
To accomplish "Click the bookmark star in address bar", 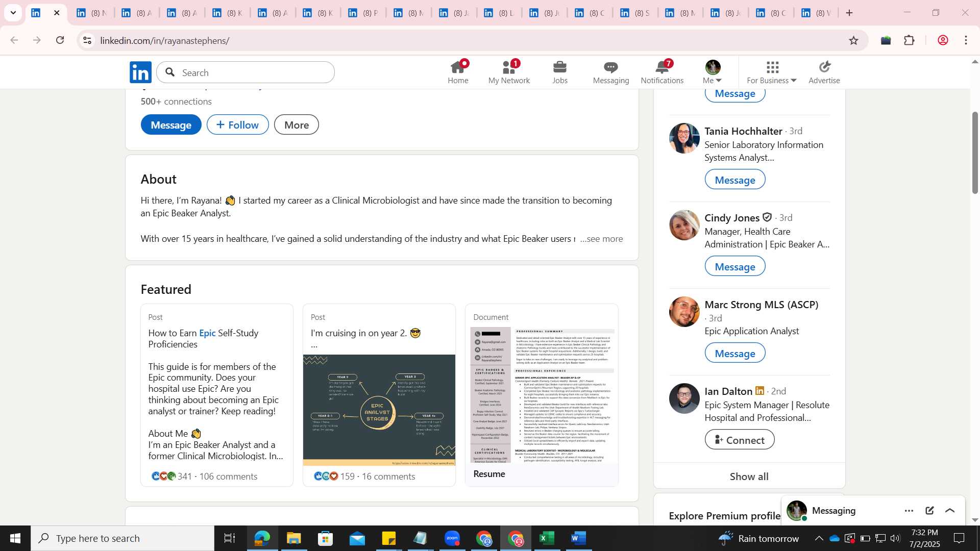I will pyautogui.click(x=853, y=40).
